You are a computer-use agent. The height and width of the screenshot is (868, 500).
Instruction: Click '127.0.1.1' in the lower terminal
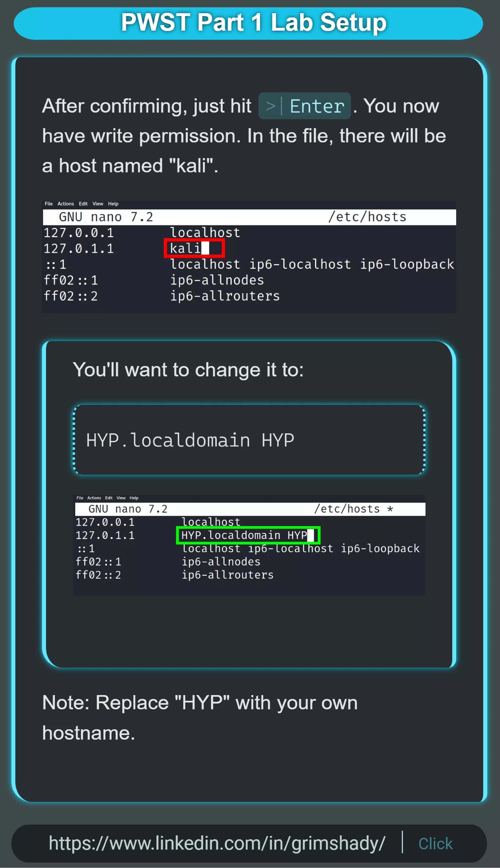tap(105, 535)
